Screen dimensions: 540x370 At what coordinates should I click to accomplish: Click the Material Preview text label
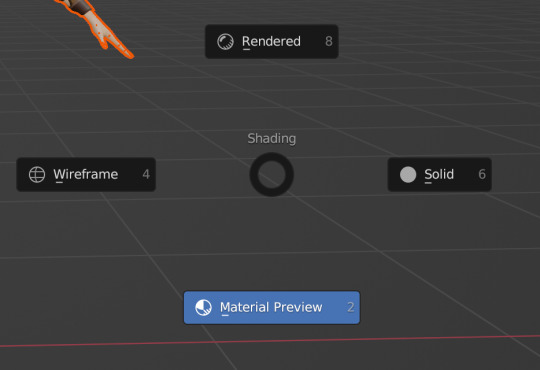coord(271,307)
